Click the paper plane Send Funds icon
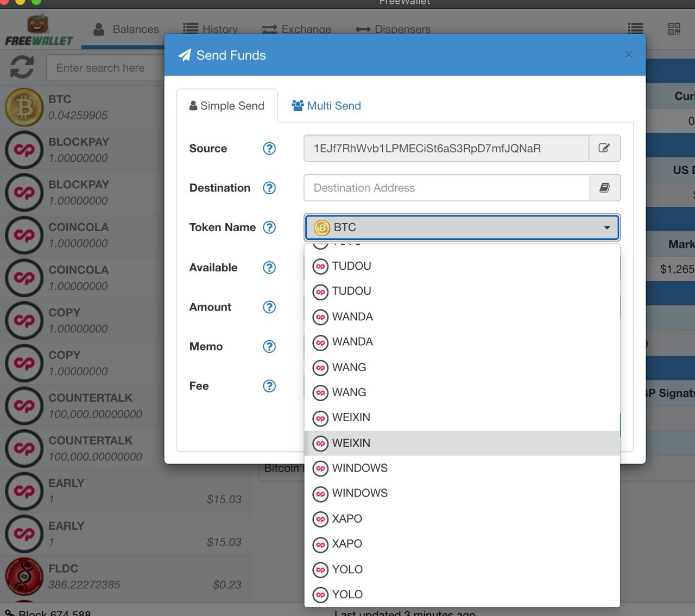Image resolution: width=695 pixels, height=616 pixels. 185,55
